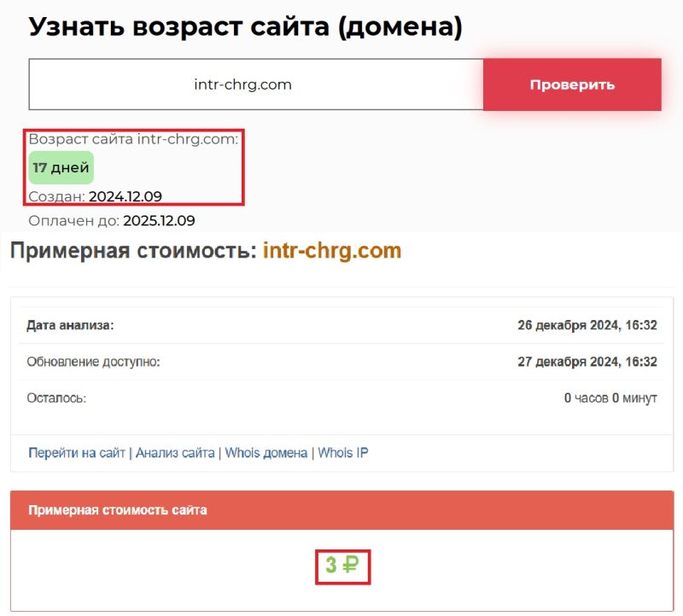The image size is (683, 616).
Task: Follow the Анализ сайта link
Action: coord(175,453)
